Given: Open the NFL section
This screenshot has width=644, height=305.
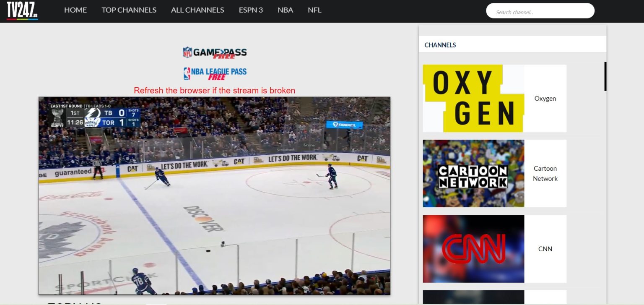Looking at the screenshot, I should pos(314,10).
